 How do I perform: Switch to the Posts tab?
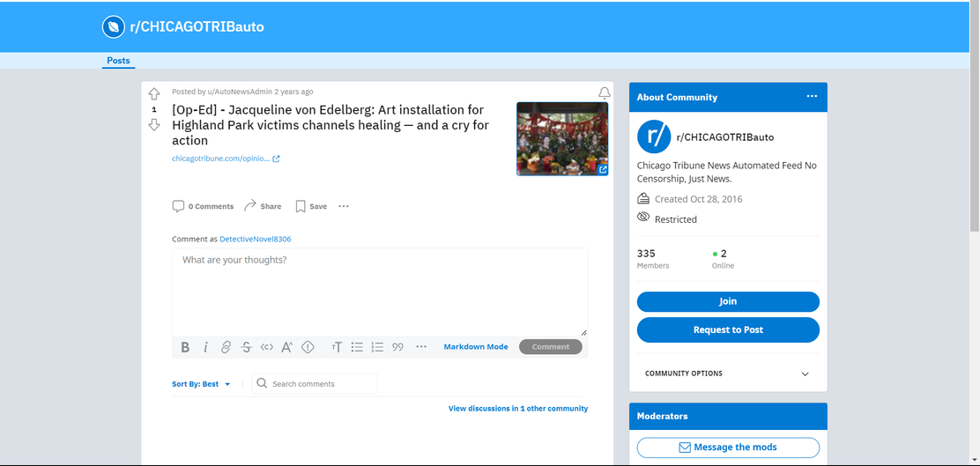pos(118,61)
